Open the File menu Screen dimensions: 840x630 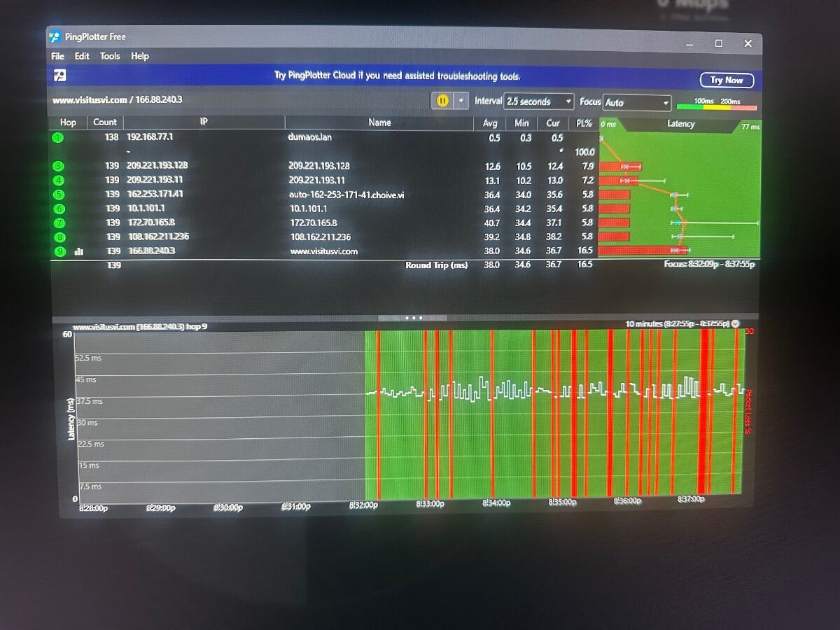pos(57,56)
